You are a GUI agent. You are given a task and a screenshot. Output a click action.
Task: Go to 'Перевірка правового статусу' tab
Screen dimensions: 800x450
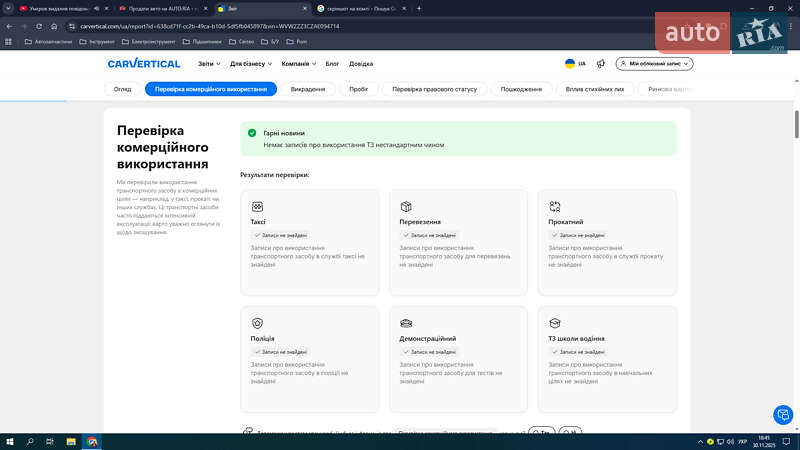click(x=435, y=89)
